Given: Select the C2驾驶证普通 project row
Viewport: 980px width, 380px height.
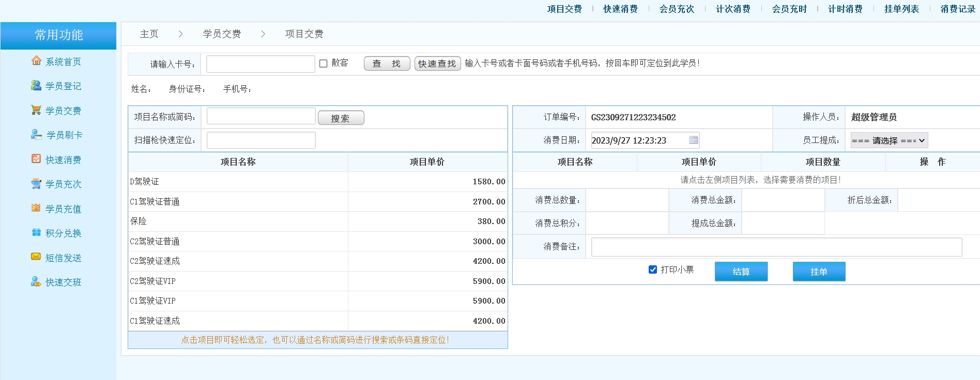Looking at the screenshot, I should 318,242.
